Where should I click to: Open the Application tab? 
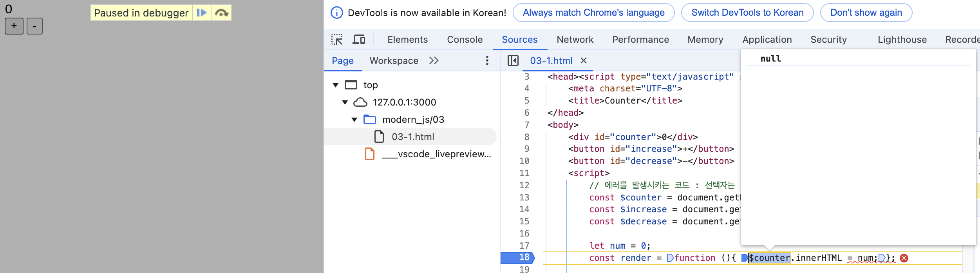767,40
